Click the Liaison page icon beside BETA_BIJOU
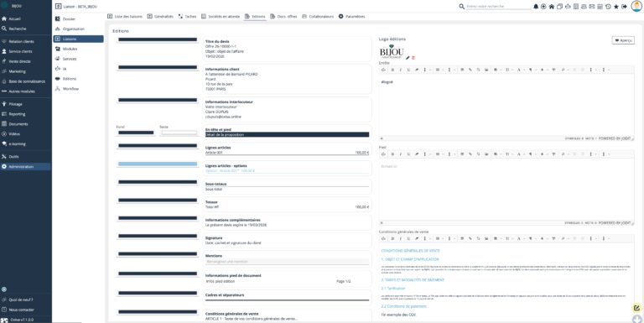644x323 pixels. pyautogui.click(x=58, y=7)
